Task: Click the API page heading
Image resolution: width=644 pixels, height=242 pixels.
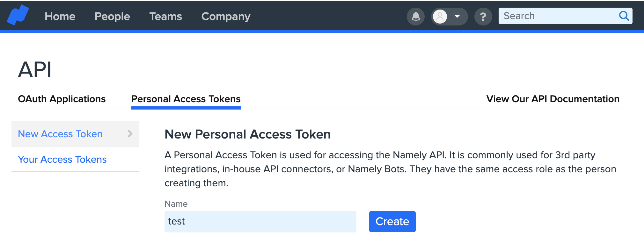Action: (34, 69)
